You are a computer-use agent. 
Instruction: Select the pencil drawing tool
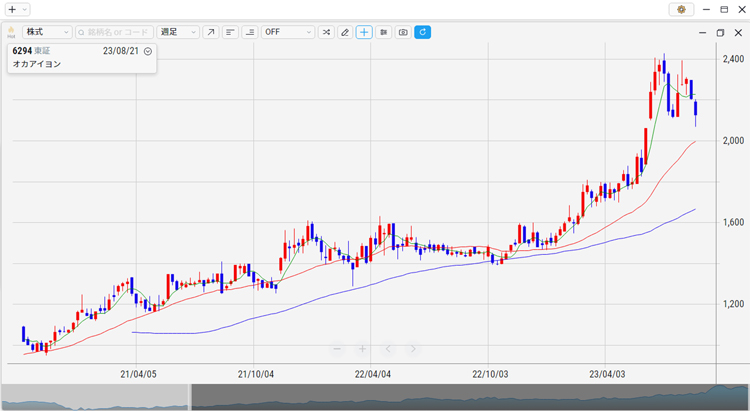click(x=345, y=32)
